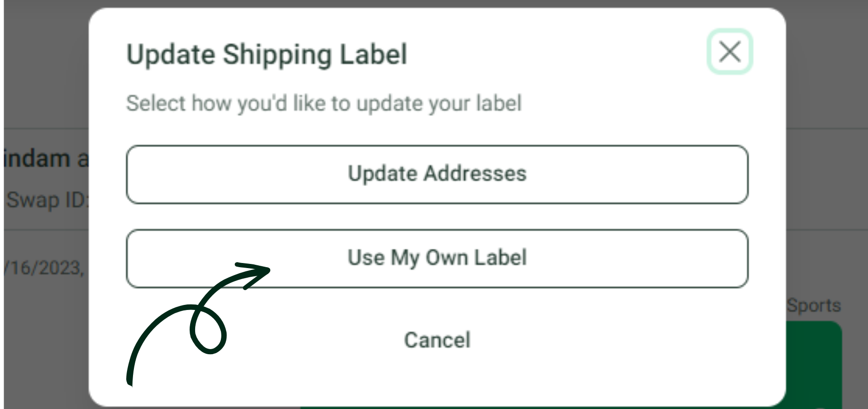Select Use My Own Label
Screen dimensions: 868x409
tap(437, 258)
